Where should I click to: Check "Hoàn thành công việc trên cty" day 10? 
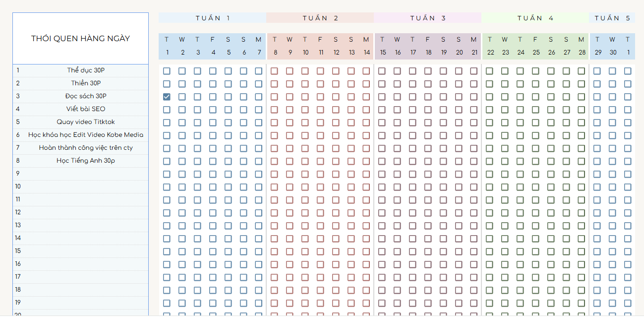[305, 148]
